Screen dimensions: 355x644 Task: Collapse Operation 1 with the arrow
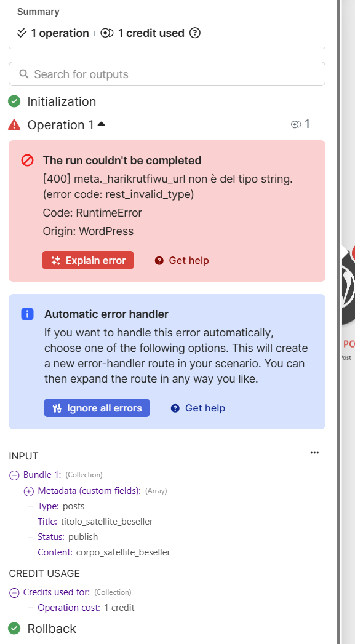tap(102, 124)
